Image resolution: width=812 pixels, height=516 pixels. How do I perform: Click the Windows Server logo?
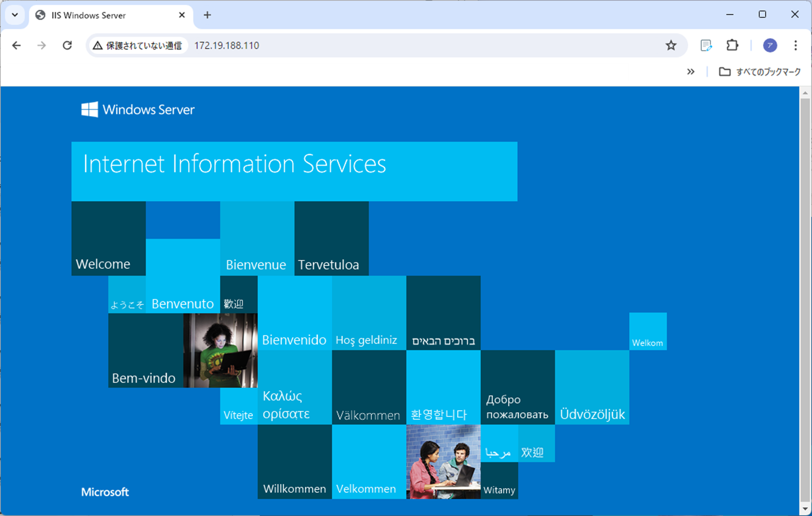coord(138,110)
